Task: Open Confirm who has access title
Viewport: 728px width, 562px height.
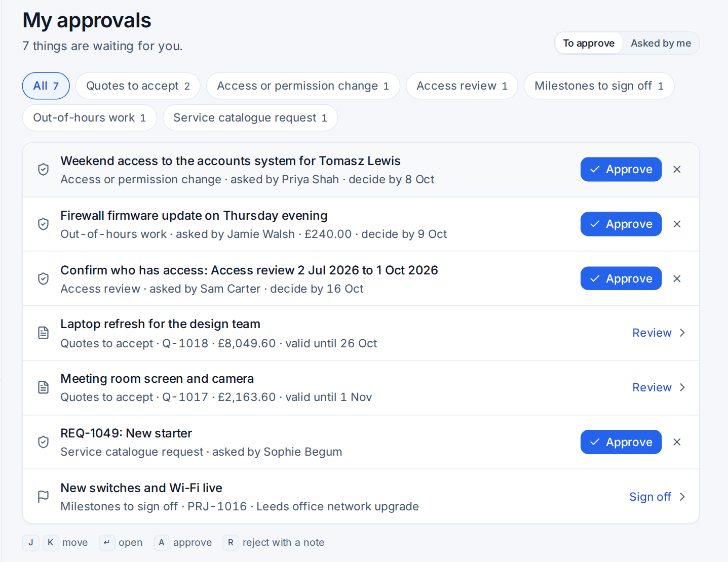Action: [249, 270]
